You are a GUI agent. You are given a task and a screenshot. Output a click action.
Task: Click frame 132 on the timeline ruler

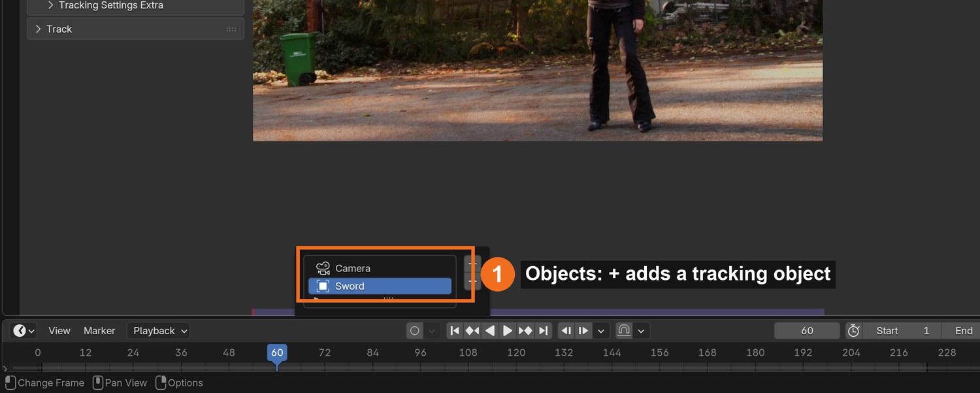(x=564, y=352)
